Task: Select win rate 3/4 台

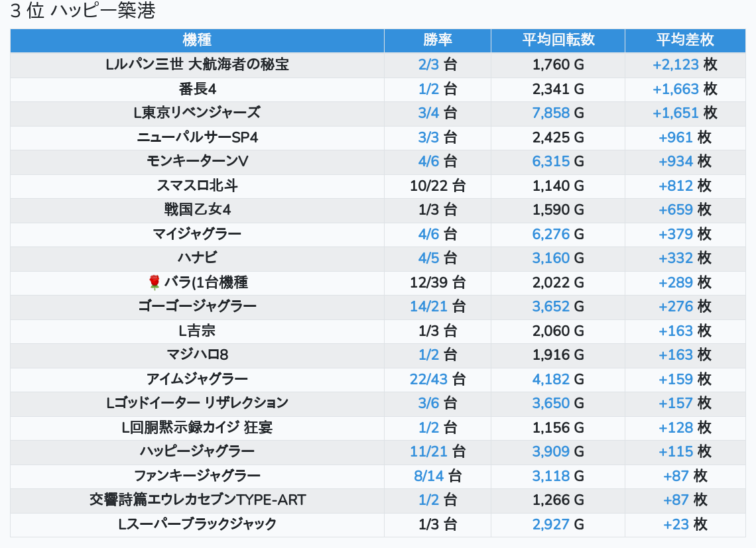Action: [x=438, y=113]
